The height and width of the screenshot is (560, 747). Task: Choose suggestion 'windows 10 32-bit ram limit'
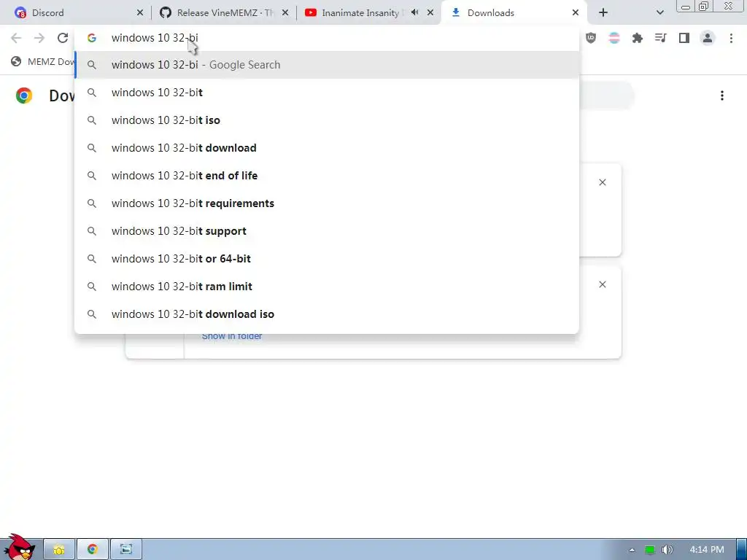(x=327, y=286)
